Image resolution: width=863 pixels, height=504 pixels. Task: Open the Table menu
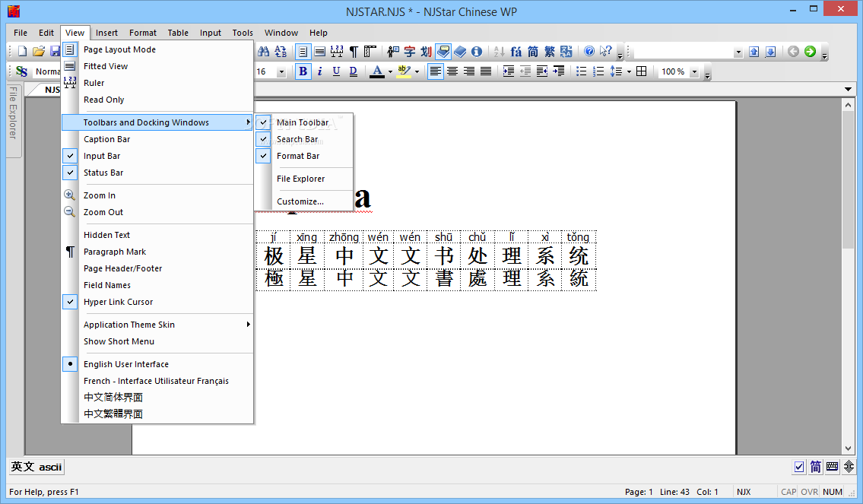click(x=178, y=33)
